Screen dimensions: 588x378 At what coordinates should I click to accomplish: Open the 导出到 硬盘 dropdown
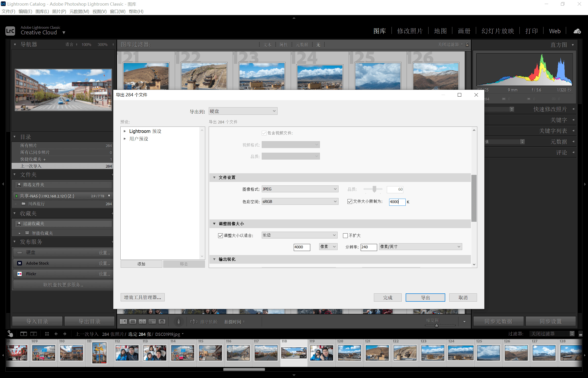(243, 111)
